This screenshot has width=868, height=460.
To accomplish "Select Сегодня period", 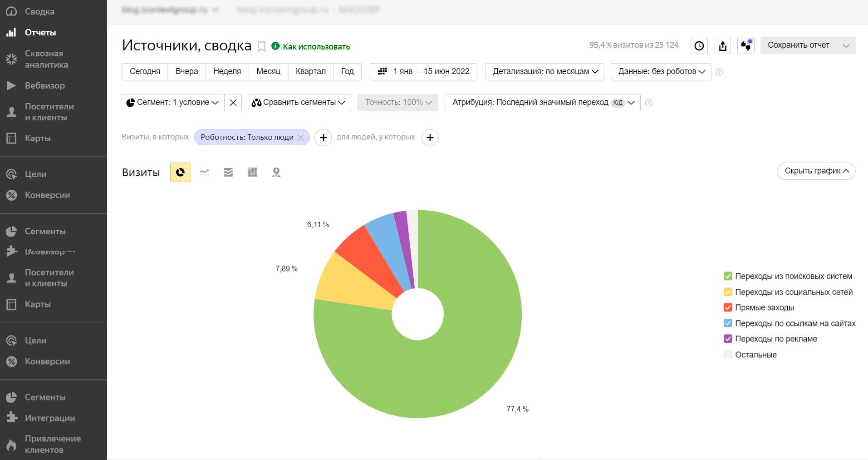I will 145,71.
